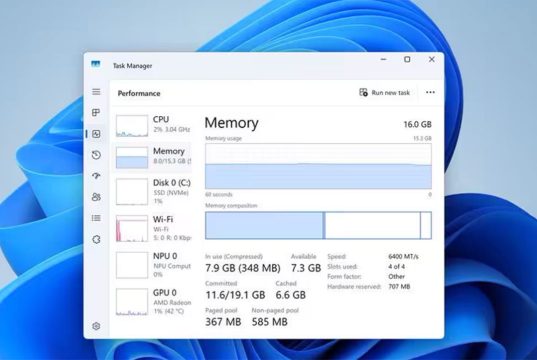Viewport: 537px width, 360px height.
Task: Open the Users page icon
Action: click(x=96, y=197)
